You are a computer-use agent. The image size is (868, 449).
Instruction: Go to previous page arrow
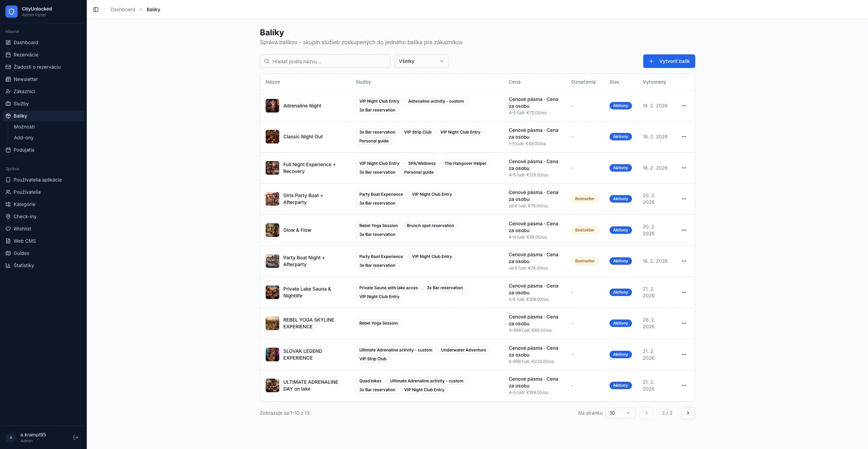coord(647,413)
